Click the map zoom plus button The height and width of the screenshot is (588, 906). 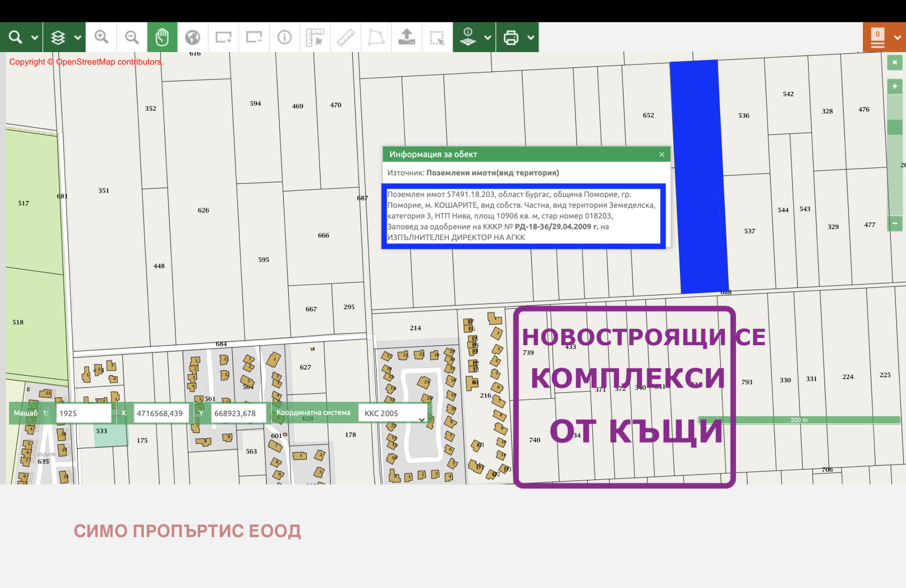[895, 86]
